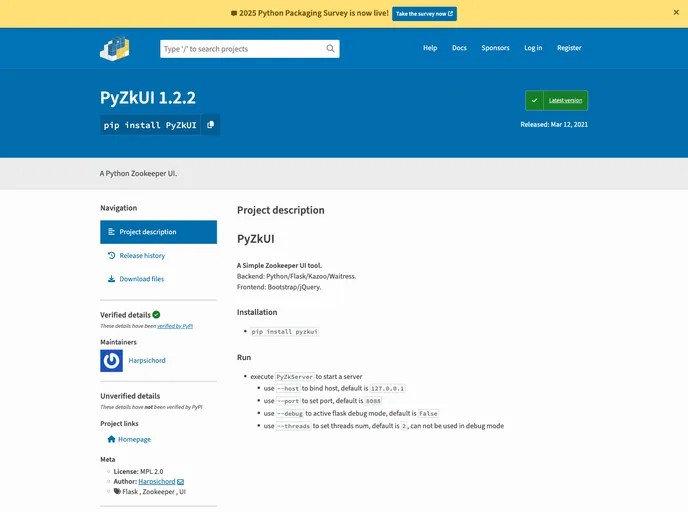688x512 pixels.
Task: Click the envelope icon next to author
Action: click(x=180, y=482)
